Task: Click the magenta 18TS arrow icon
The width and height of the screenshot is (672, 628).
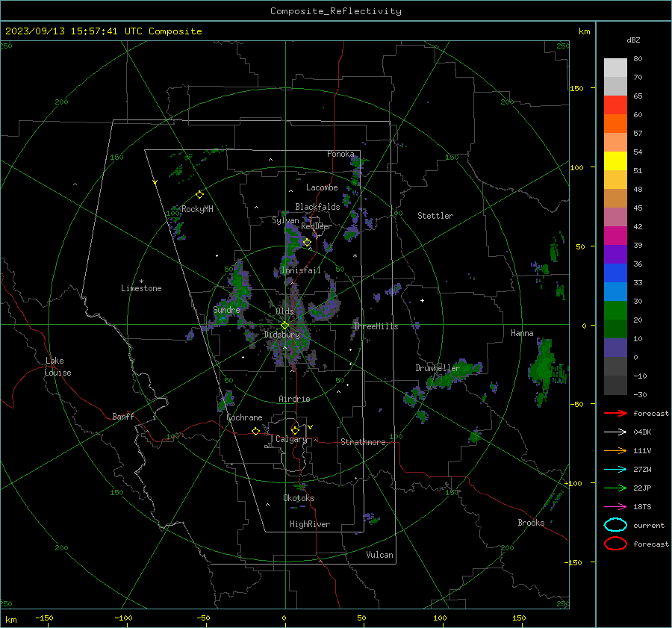Action: pos(615,507)
